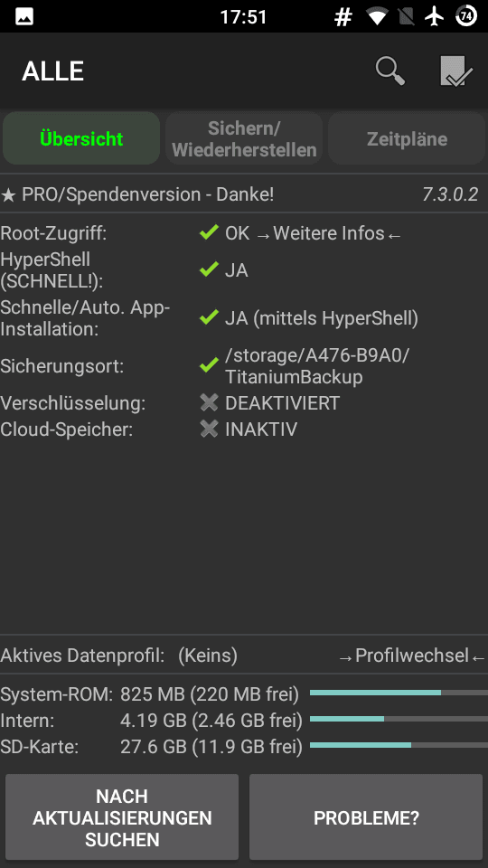This screenshot has height=868, width=488.
Task: Tap the SD-Karte storage usage bar
Action: (399, 745)
